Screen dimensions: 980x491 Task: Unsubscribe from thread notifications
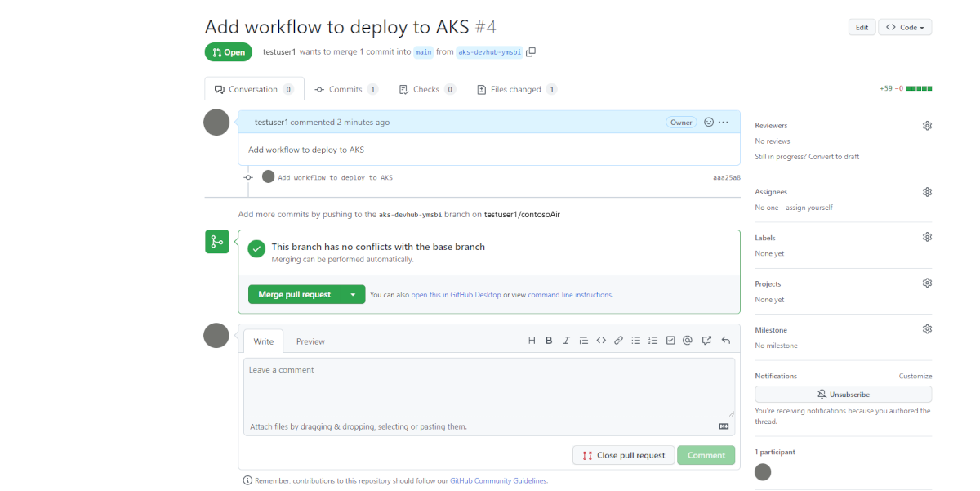pos(843,394)
